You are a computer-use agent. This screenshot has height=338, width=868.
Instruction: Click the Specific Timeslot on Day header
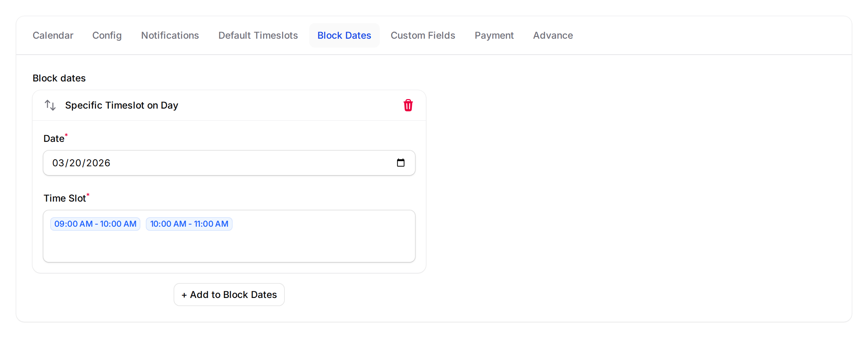tap(121, 105)
